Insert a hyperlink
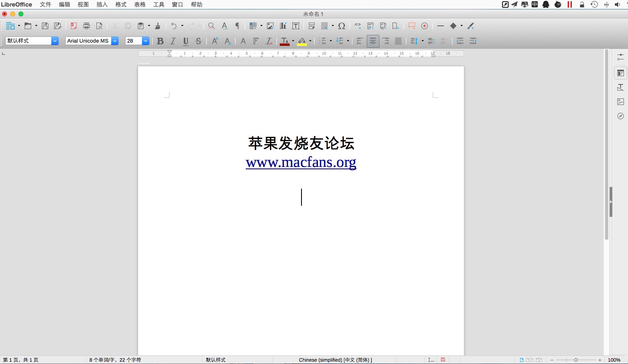 358,26
